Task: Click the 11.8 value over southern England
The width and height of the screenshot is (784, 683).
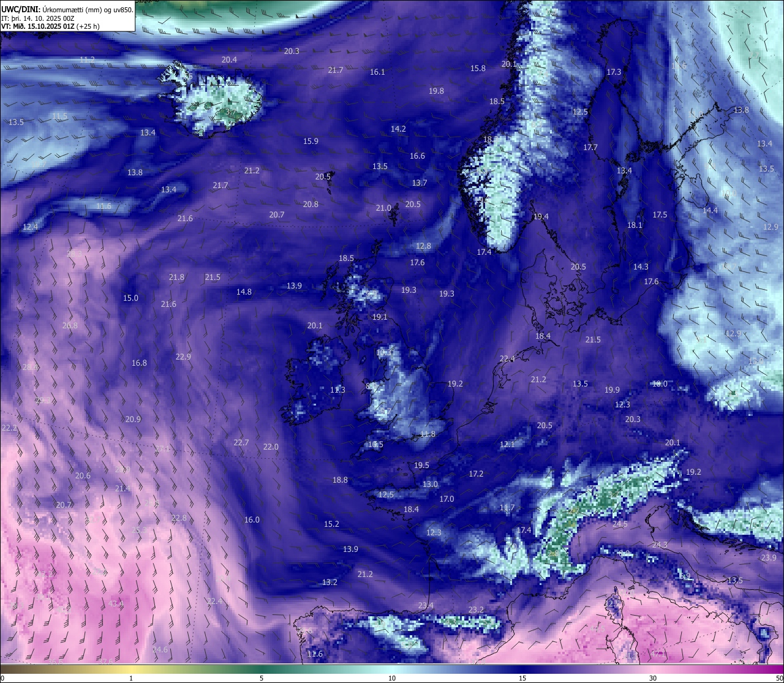Action: point(428,434)
